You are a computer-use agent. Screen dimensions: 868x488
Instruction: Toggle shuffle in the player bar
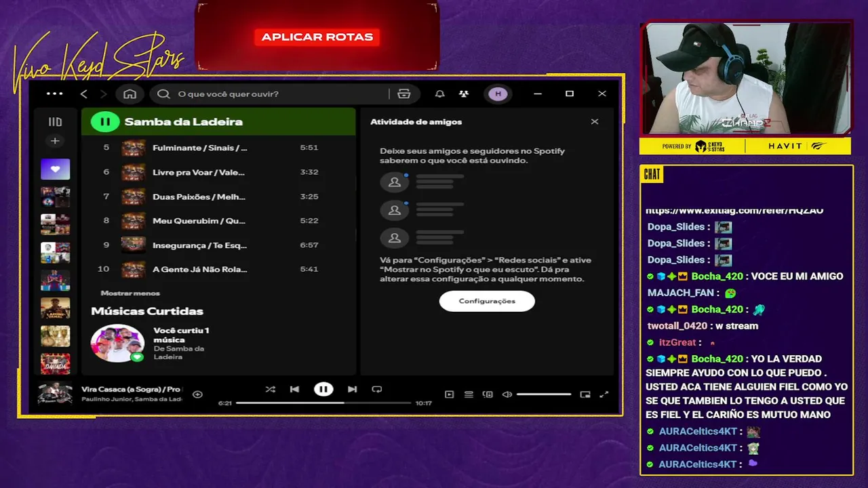pyautogui.click(x=270, y=389)
